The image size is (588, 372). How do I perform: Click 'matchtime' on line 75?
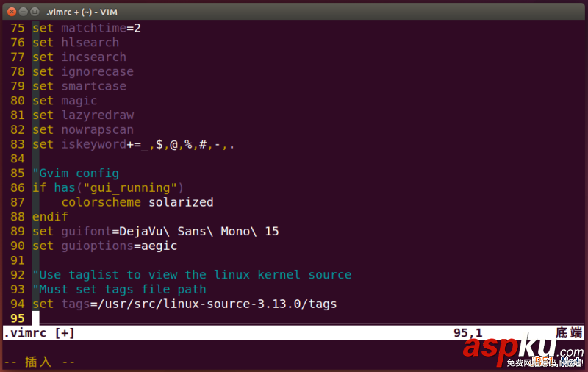pos(94,28)
